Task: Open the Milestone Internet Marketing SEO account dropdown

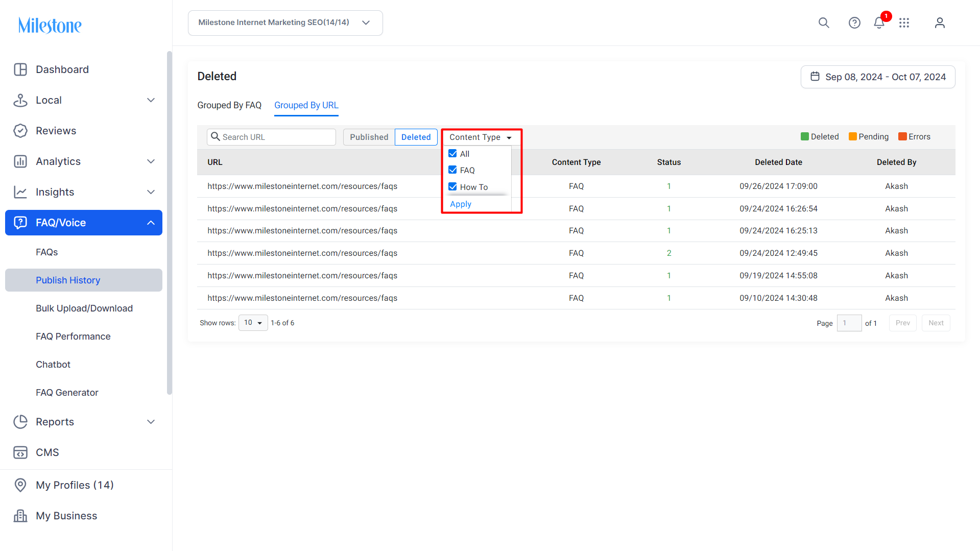Action: pos(285,23)
